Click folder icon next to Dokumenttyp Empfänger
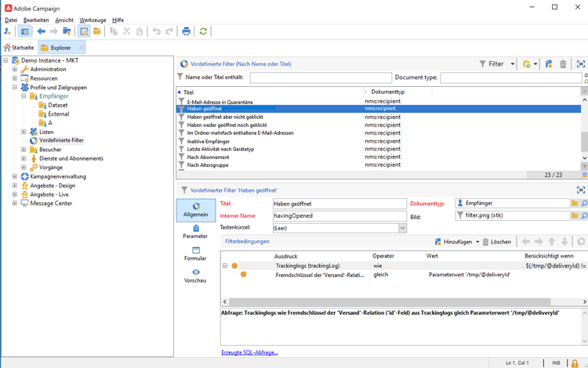588x368 pixels. point(575,204)
